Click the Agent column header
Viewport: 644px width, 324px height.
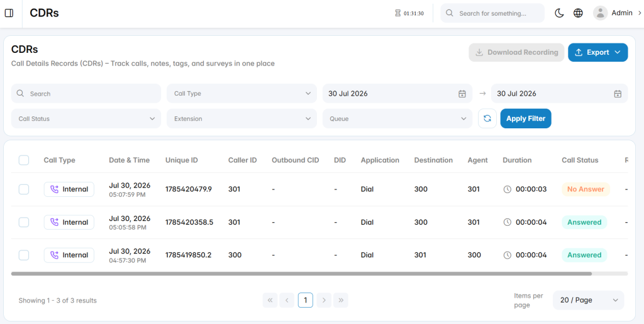(478, 160)
